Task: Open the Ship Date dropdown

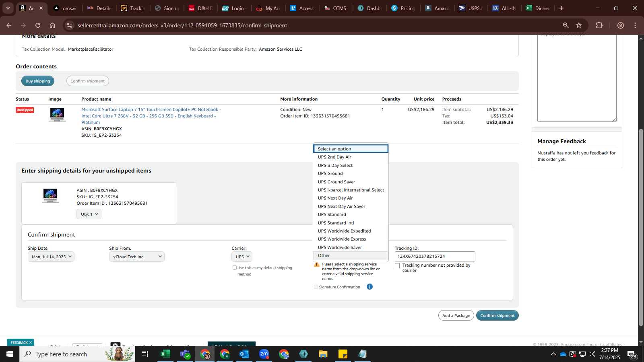Action: point(51,257)
